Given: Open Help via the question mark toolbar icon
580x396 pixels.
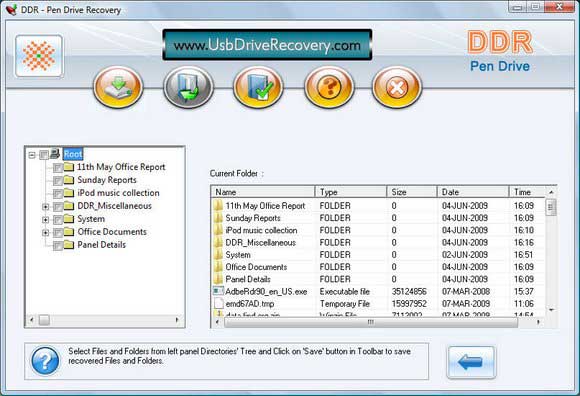Looking at the screenshot, I should click(x=329, y=87).
